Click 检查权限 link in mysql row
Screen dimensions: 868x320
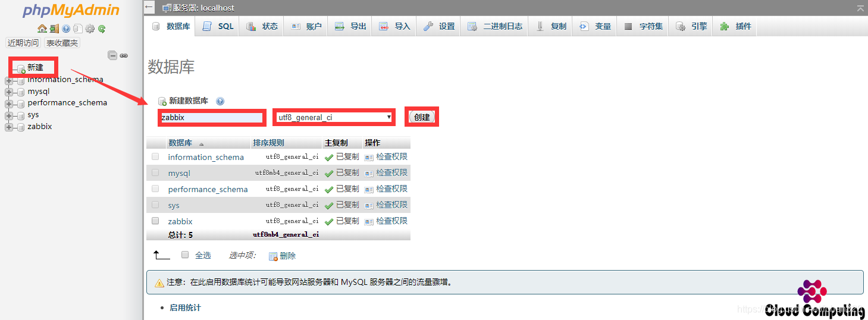pos(392,172)
